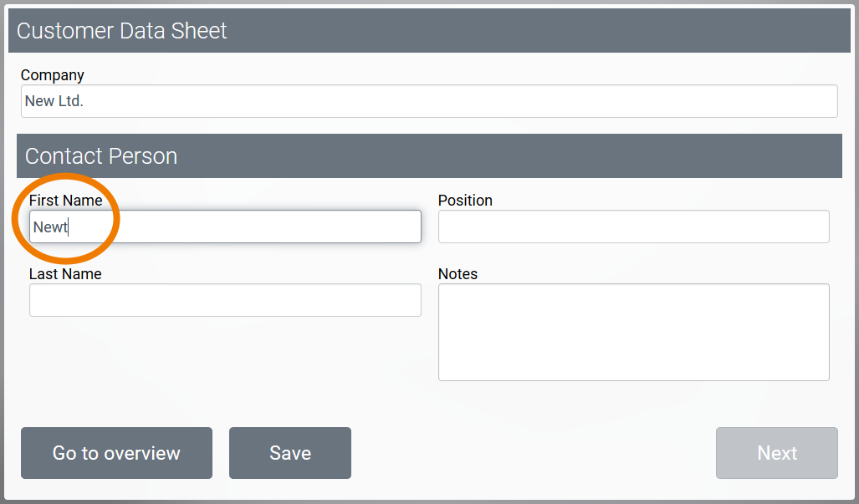This screenshot has height=504, width=859.
Task: Click the Contact Person section header
Action: tap(428, 156)
